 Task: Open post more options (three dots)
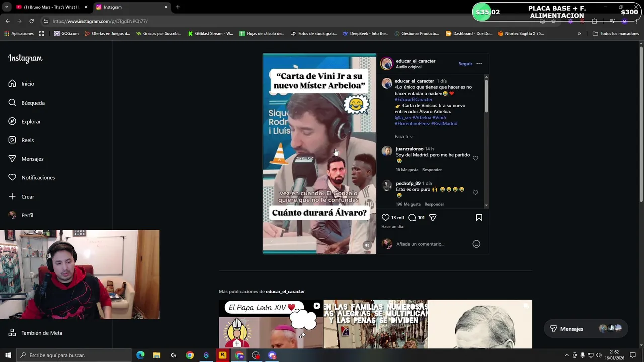point(479,64)
